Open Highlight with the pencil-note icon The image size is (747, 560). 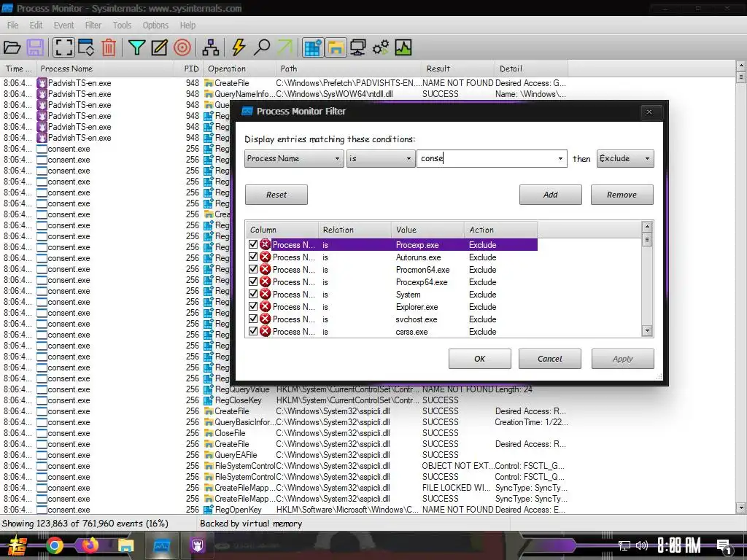tap(159, 47)
